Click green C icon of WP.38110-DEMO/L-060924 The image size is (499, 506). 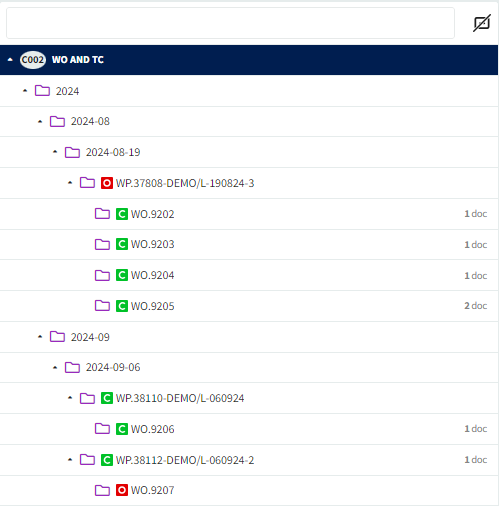pos(107,398)
